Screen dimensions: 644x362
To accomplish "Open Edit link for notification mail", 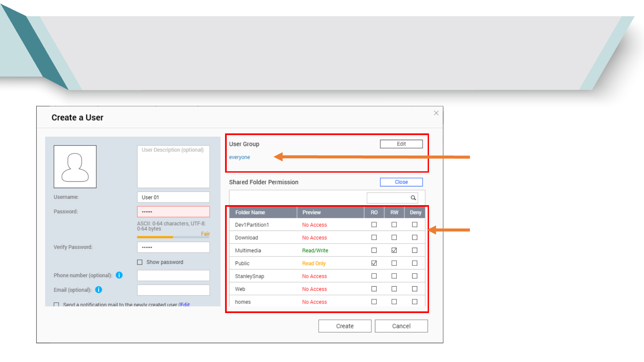I will click(x=185, y=305).
